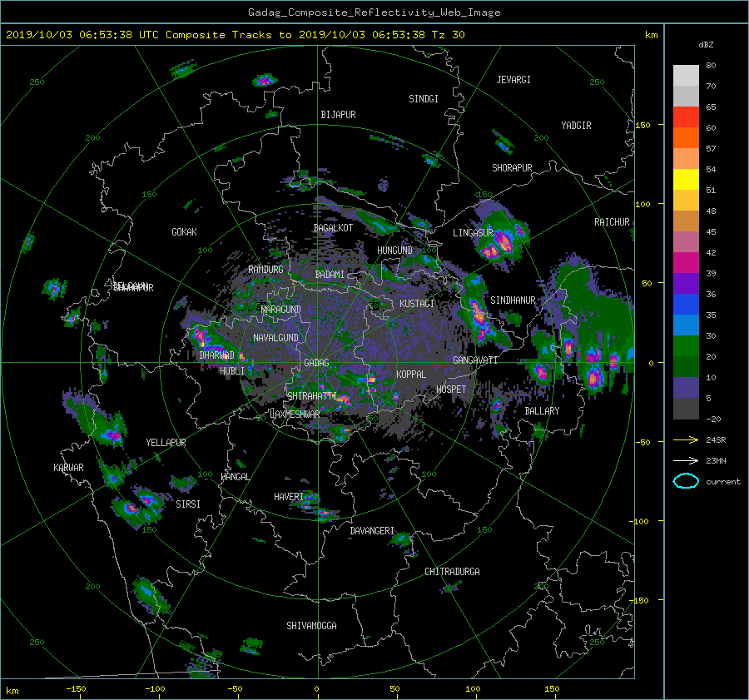Click the GANGAVATI city label

point(475,360)
